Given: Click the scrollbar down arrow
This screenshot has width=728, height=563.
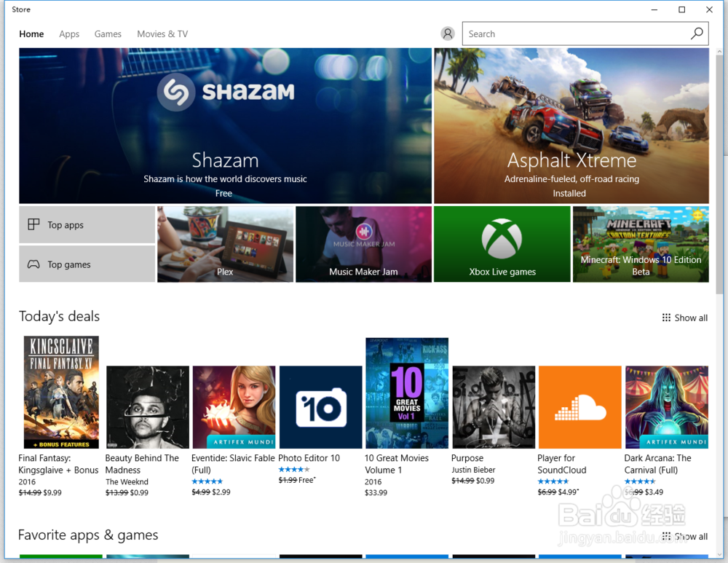Looking at the screenshot, I should pyautogui.click(x=720, y=554).
